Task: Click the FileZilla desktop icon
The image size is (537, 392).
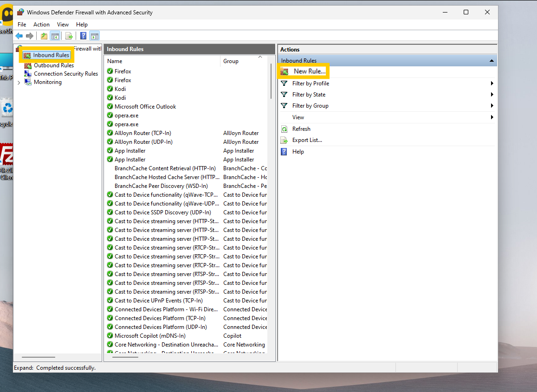Action: click(x=6, y=155)
